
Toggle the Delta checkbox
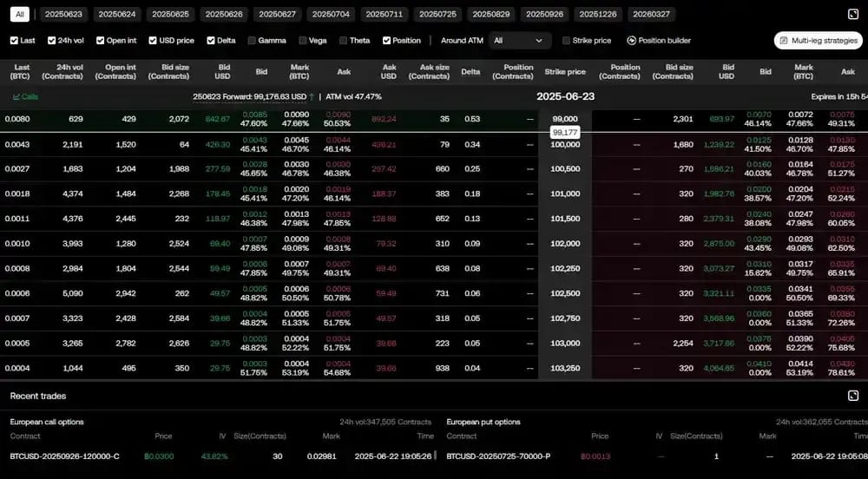(211, 41)
